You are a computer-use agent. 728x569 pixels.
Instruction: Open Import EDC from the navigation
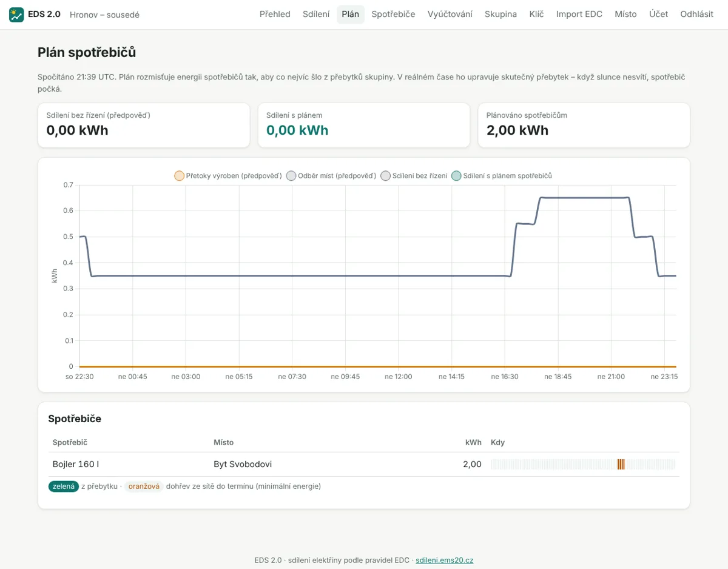click(579, 14)
